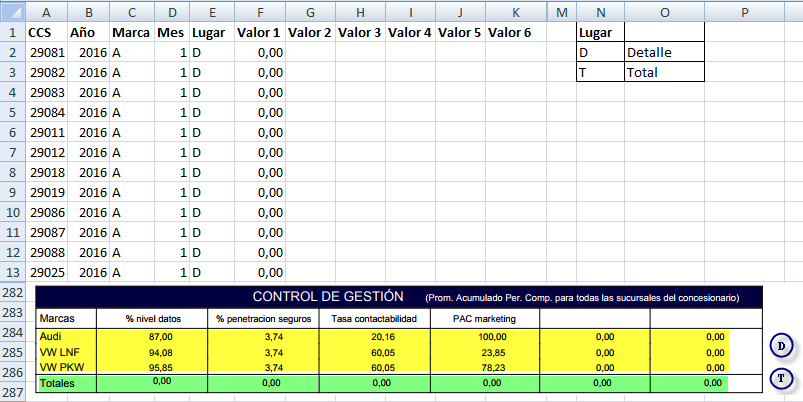Click the Detalle cell
The width and height of the screenshot is (803, 402).
click(x=664, y=52)
